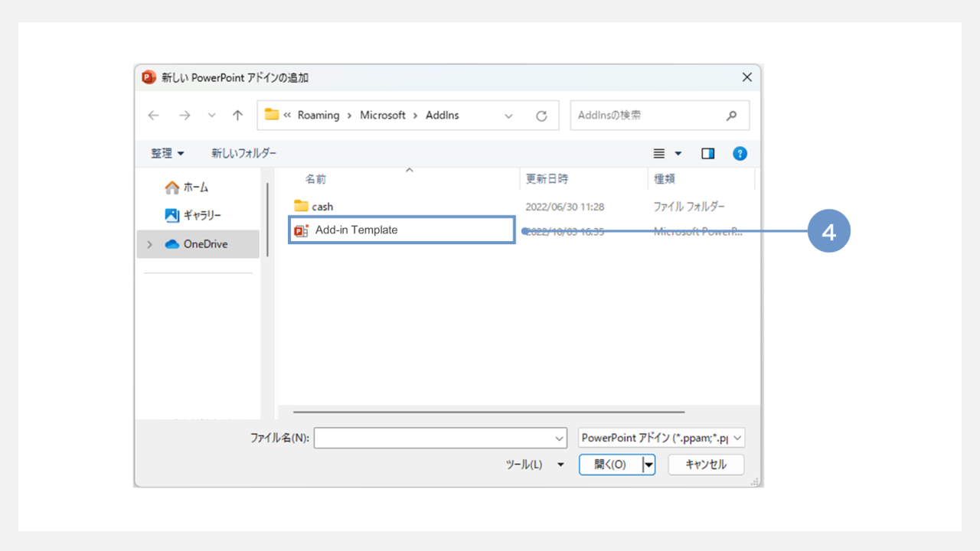Click AddIns in the address path

tap(442, 115)
